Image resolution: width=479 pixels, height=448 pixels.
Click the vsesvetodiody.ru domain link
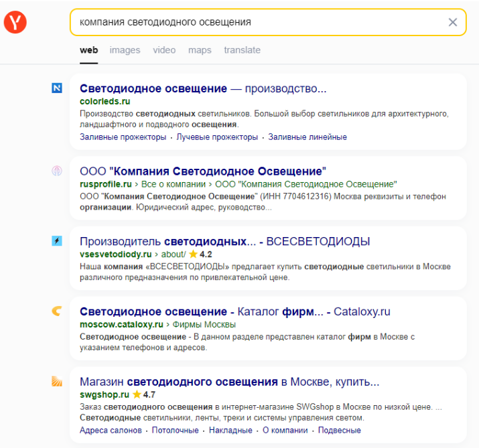click(x=116, y=254)
